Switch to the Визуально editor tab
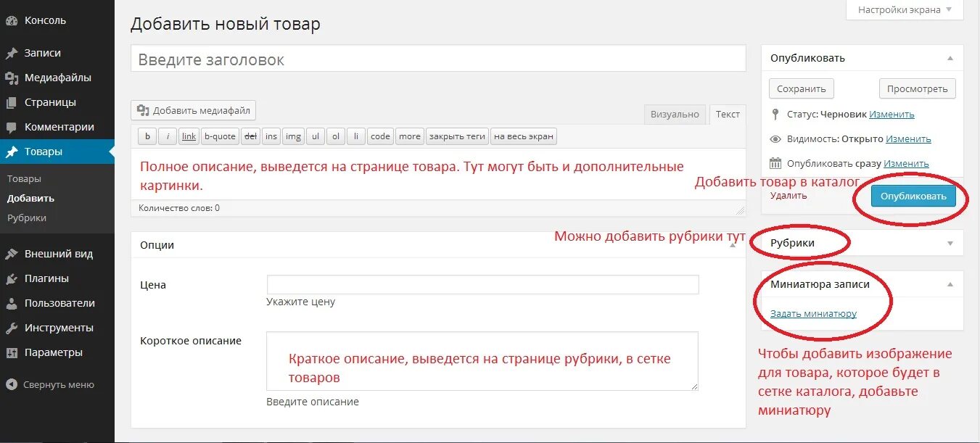This screenshot has width=980, height=443. (675, 115)
